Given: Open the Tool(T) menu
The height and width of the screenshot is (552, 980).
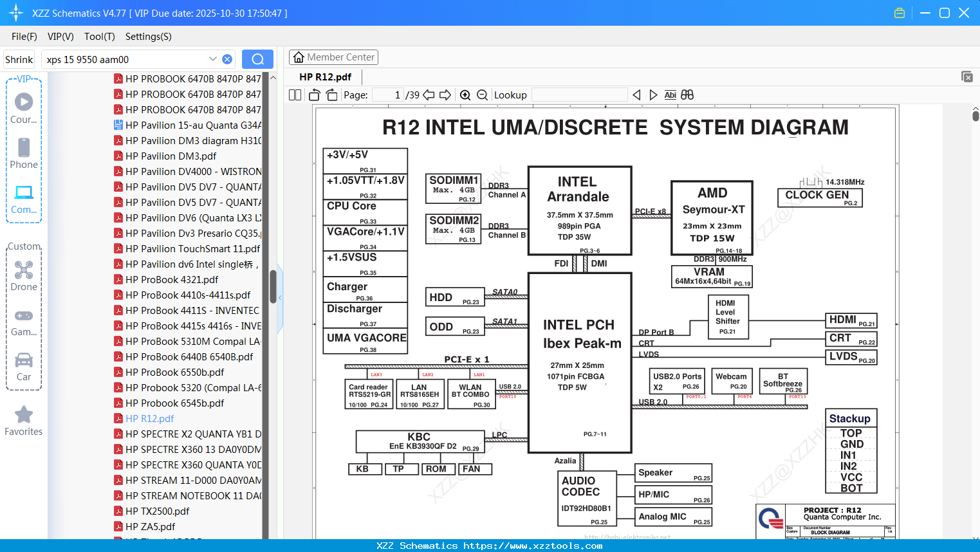Looking at the screenshot, I should [100, 37].
